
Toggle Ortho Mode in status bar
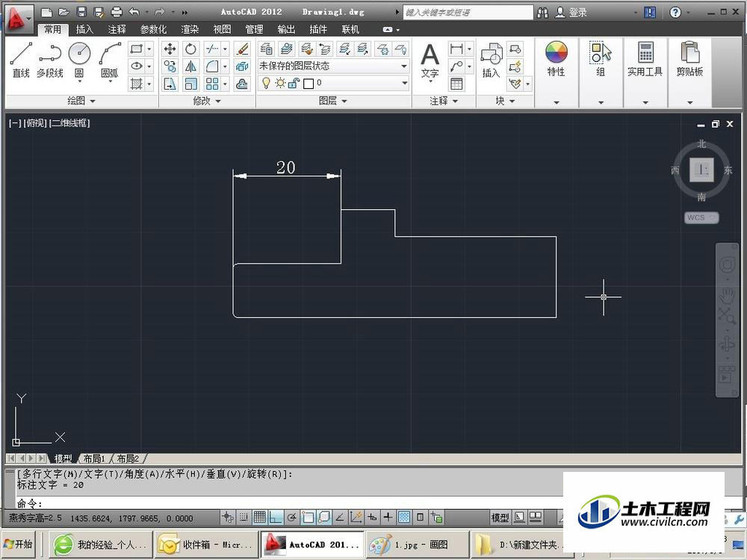tap(276, 517)
